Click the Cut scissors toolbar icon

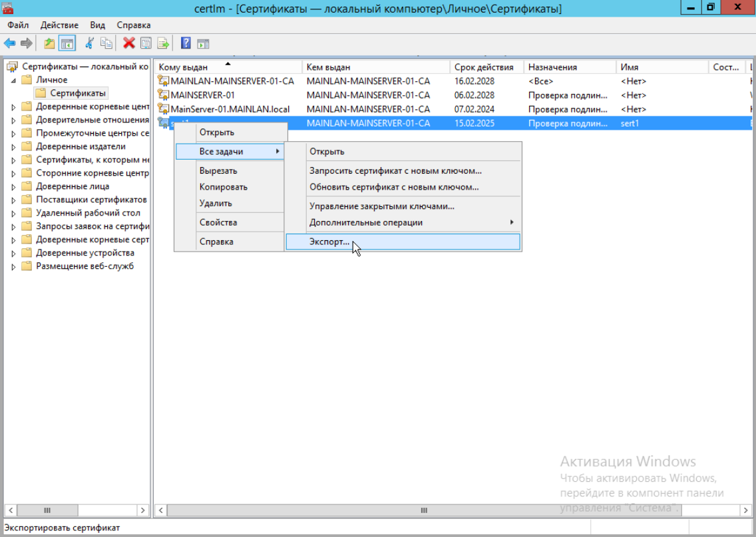[89, 43]
